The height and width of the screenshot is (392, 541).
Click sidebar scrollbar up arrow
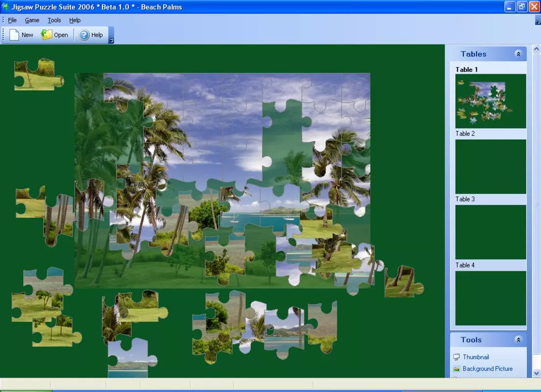click(537, 49)
